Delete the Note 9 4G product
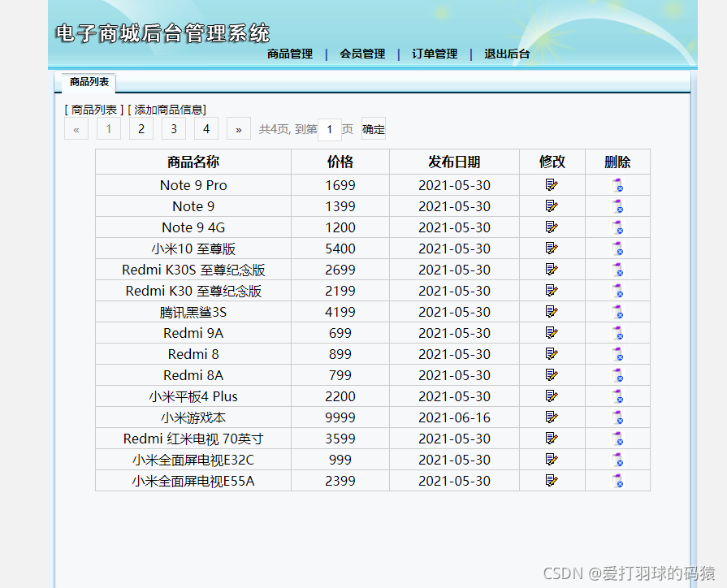 [617, 227]
